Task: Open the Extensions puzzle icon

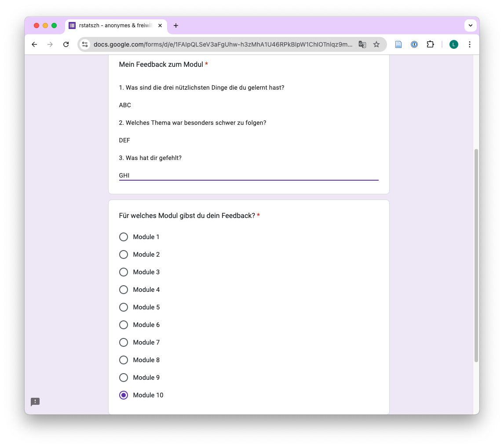Action: [430, 44]
